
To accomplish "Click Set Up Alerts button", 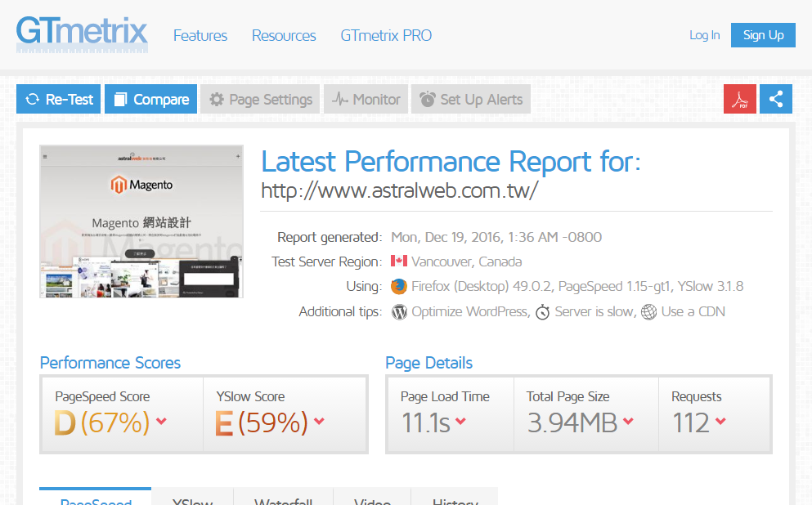I will coord(471,99).
